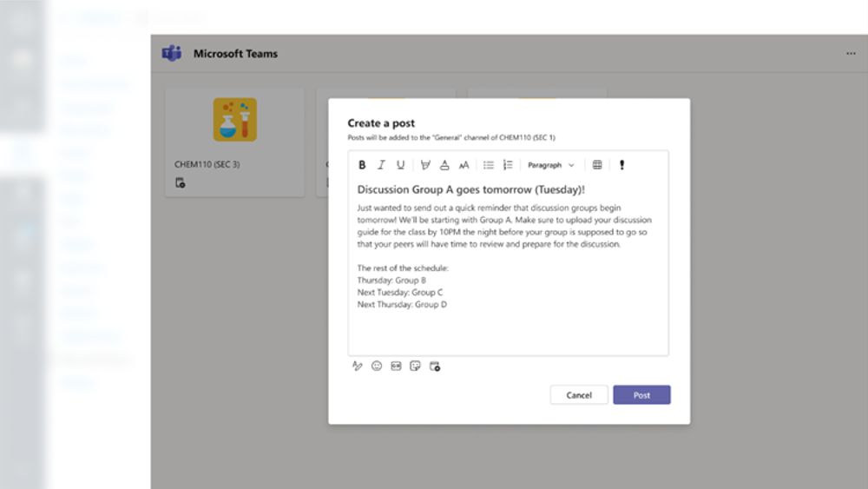868x489 pixels.
Task: Open the Microsoft Teams more options menu
Action: pos(851,54)
